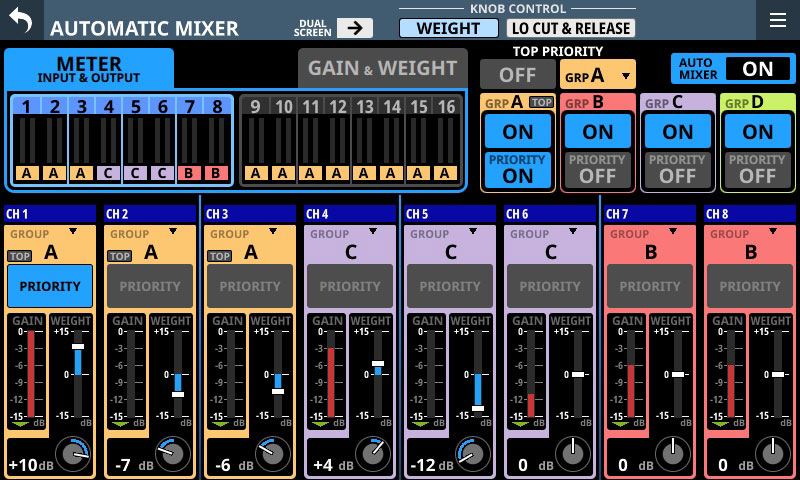Click the CH 8 weight knob
Viewport: 800px width, 480px height.
click(772, 455)
